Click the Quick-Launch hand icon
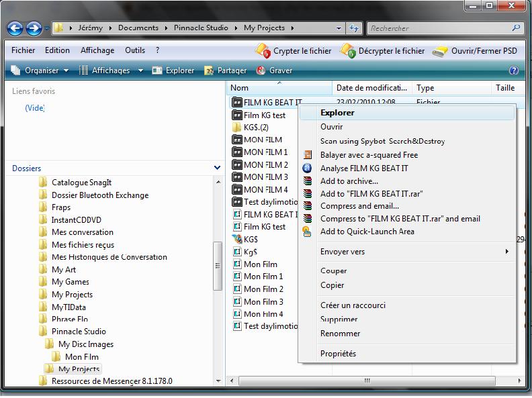Viewport: 532px width, 398px height. (307, 232)
